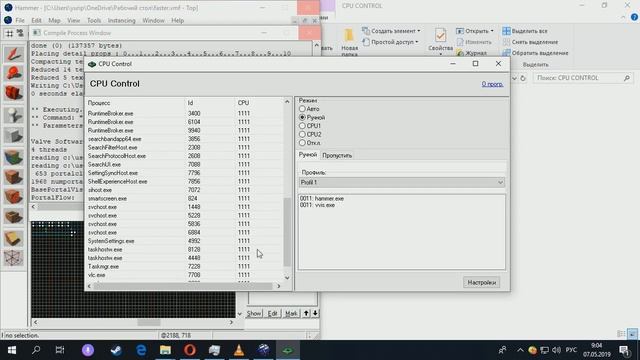Select Hammer block tool
This screenshot has height=360, width=640.
(13, 136)
